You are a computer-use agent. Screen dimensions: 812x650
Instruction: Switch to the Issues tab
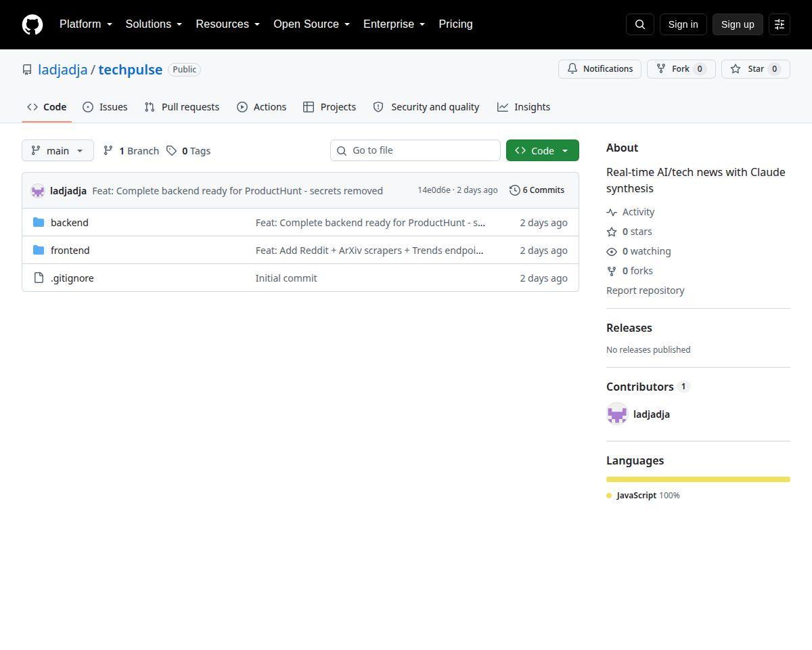(x=105, y=107)
